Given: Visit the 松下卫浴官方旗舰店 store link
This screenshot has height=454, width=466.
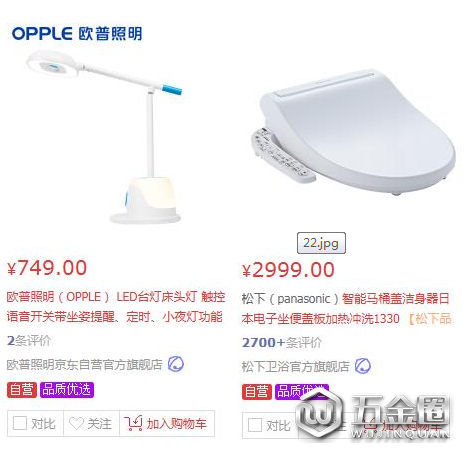Looking at the screenshot, I should [295, 366].
